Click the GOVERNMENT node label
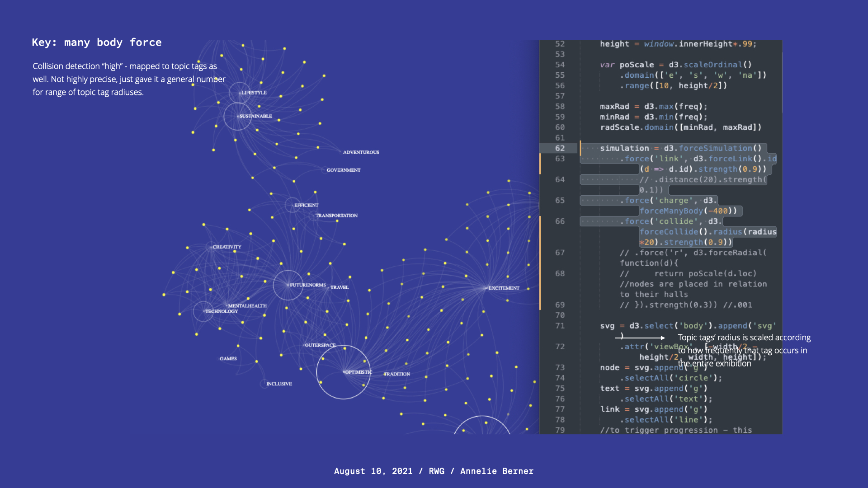Screen dimensions: 868x488 [x=344, y=170]
